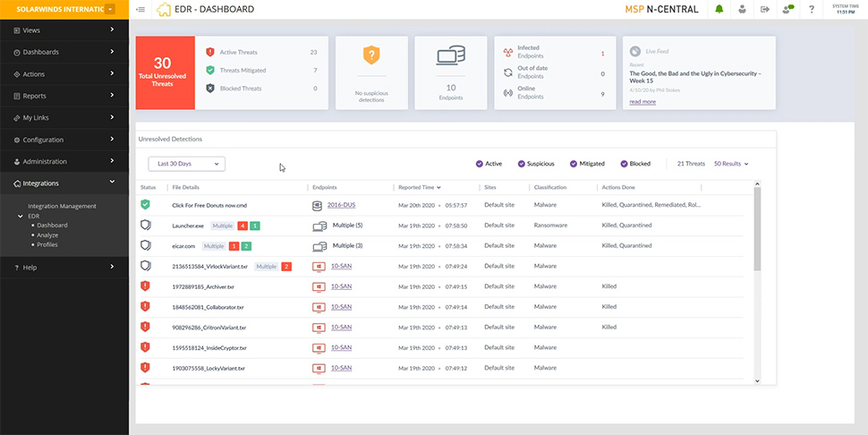868x435 pixels.
Task: Click the suspicious detections shield icon
Action: 371,55
